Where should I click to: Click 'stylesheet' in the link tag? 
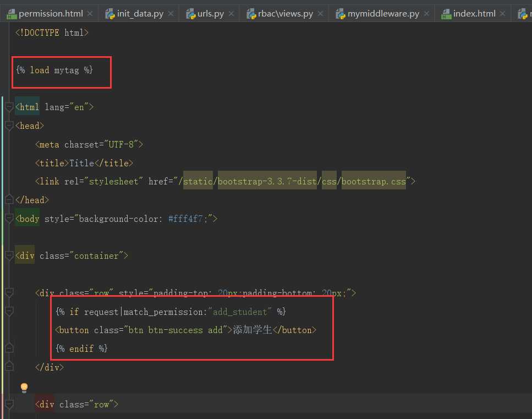coord(113,181)
